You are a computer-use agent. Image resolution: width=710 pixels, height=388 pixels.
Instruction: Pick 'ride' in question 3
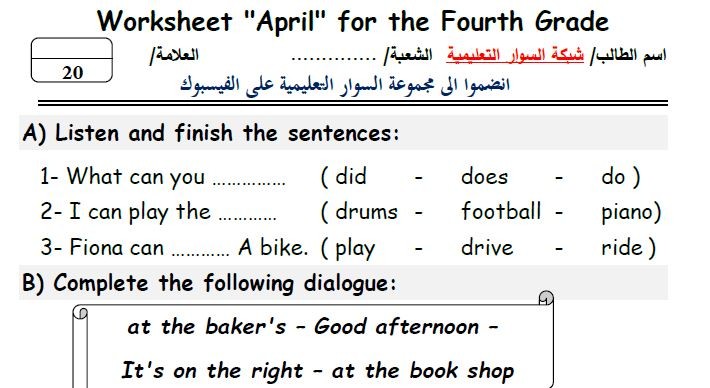621,247
